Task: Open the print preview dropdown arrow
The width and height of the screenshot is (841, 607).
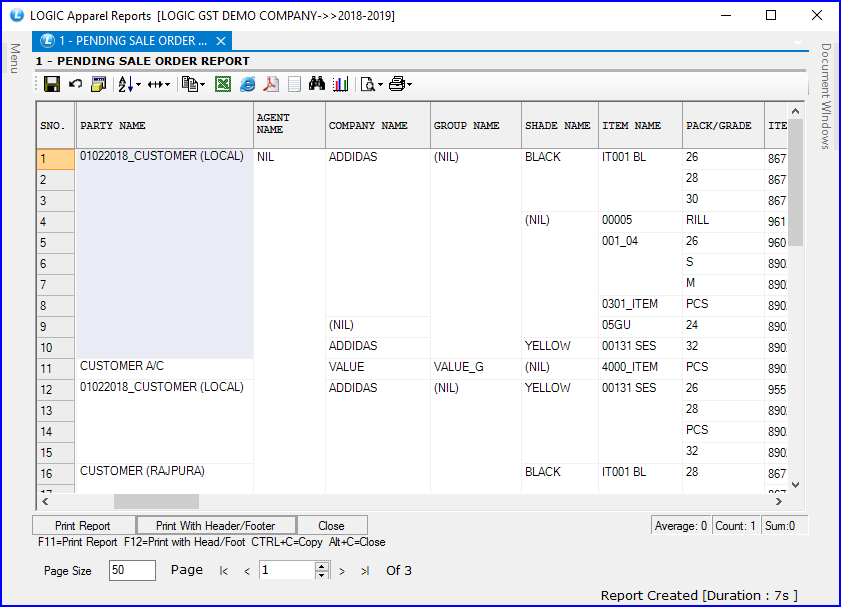Action: 379,83
